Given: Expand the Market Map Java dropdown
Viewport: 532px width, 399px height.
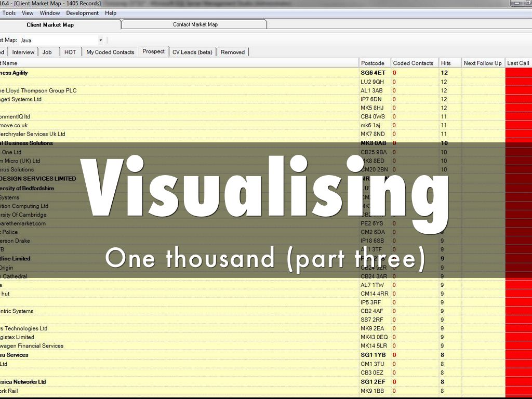Looking at the screenshot, I should point(100,40).
